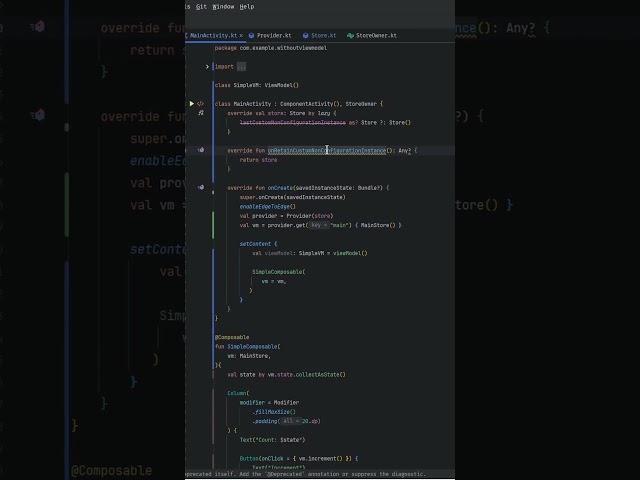Click the SimpleComposable( call inside setContent
This screenshot has width=640, height=480.
278,272
